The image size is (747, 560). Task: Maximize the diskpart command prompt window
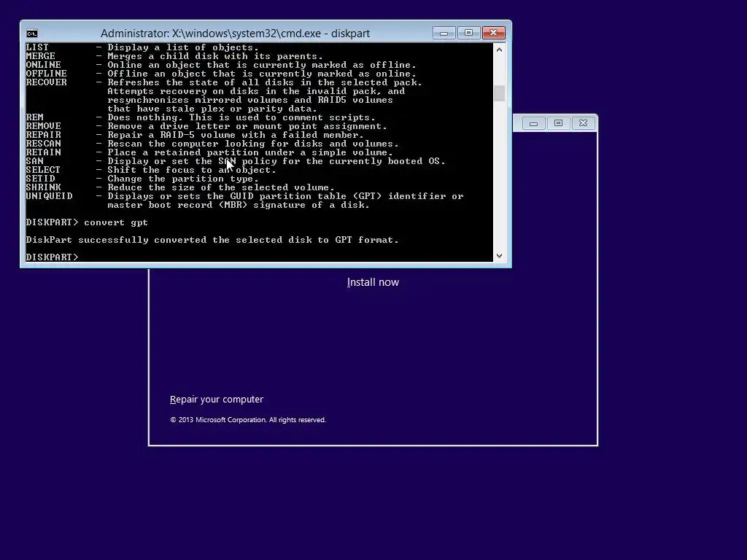469,33
